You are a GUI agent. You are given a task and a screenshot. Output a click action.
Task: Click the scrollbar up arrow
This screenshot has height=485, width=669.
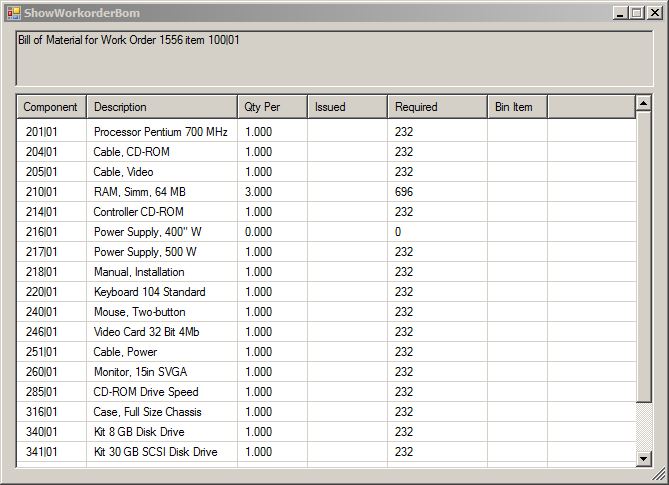tap(644, 103)
